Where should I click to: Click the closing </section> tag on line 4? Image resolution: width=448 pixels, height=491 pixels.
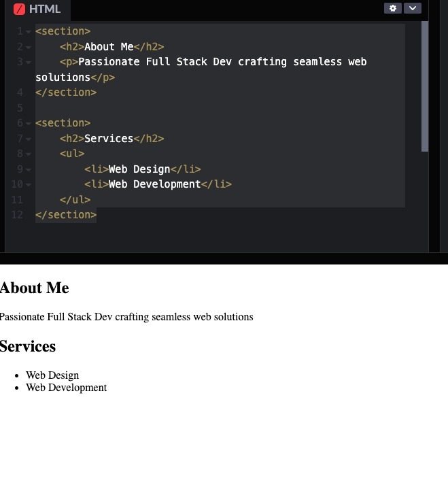(66, 92)
